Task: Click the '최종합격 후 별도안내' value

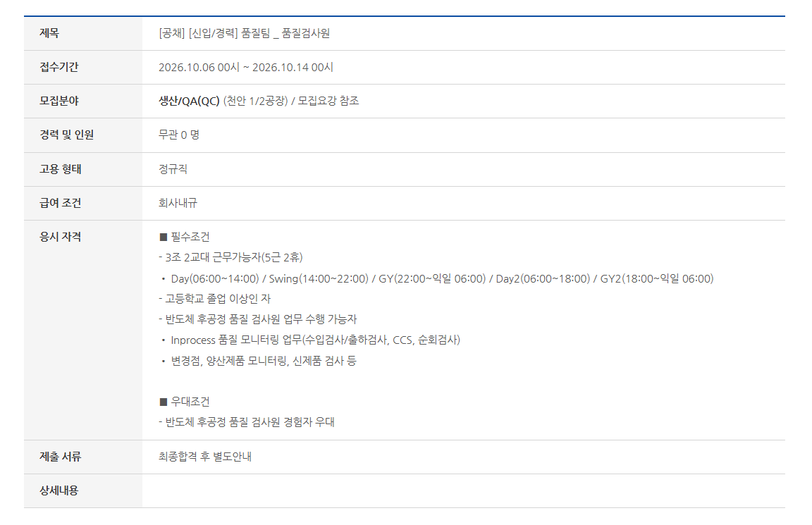Action: pos(205,457)
